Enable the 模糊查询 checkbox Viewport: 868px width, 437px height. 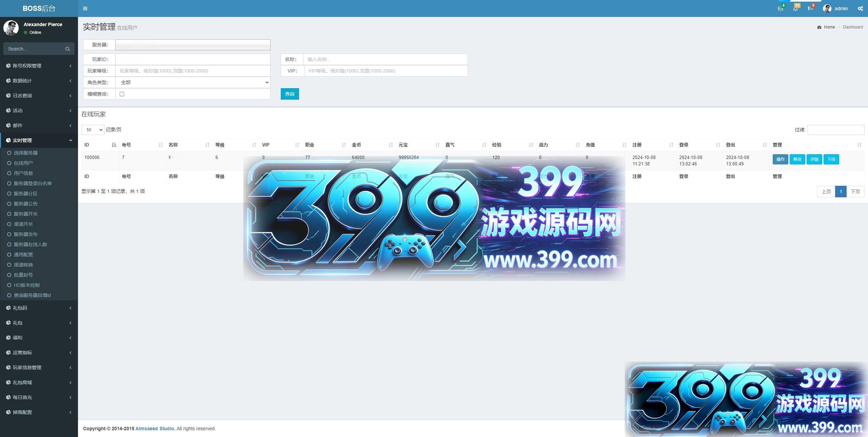point(122,94)
